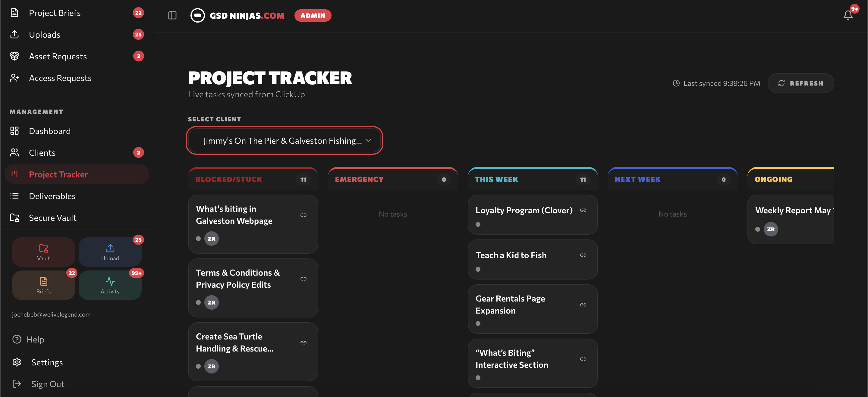
Task: Click the Dashboard grid icon
Action: 14,131
